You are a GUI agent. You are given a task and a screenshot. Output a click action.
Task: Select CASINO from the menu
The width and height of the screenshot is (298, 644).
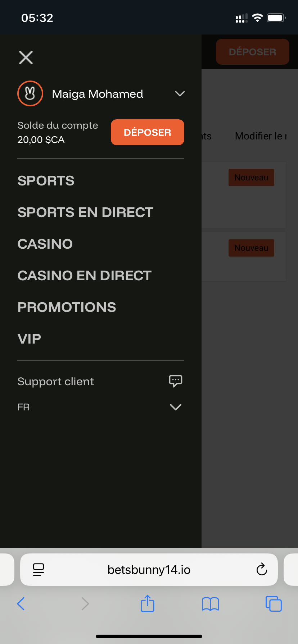click(x=45, y=244)
